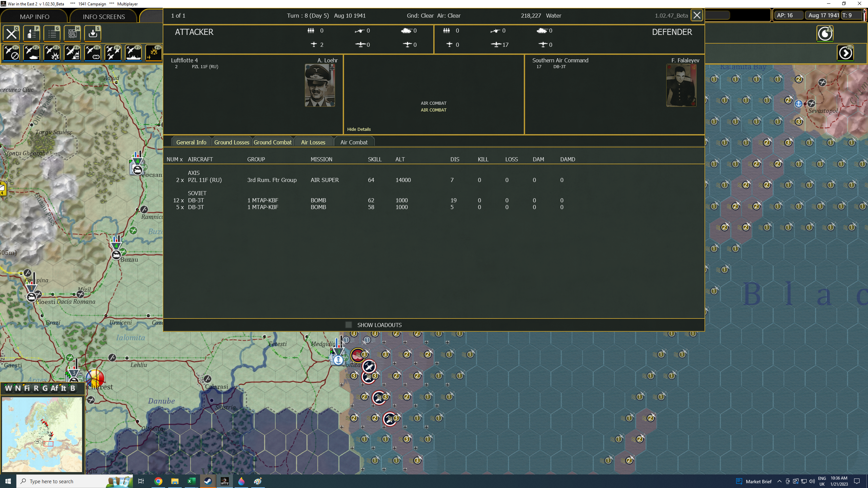This screenshot has width=868, height=488.
Task: Click the Bucharest city marker
Action: 95,378
